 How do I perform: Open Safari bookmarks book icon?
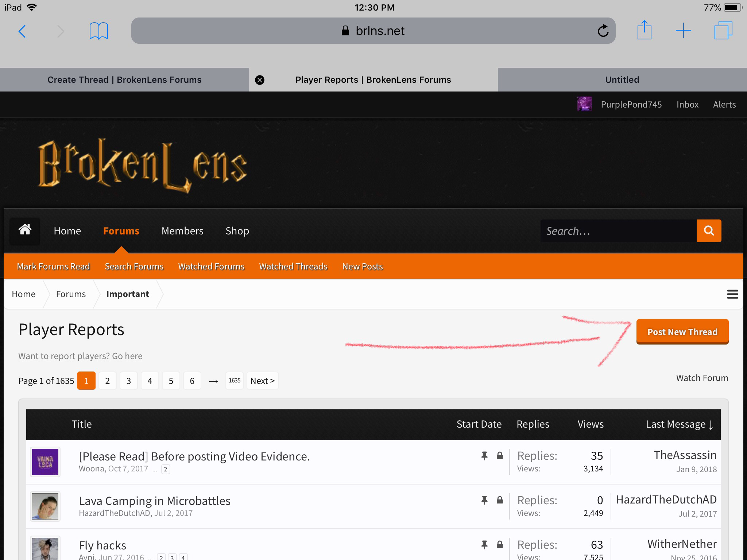click(99, 31)
